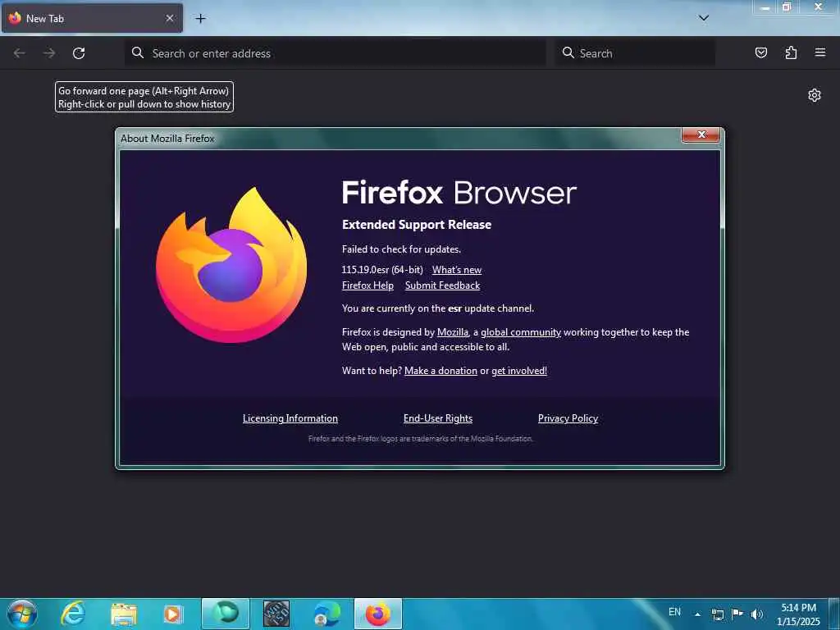Reload the current page
840x630 pixels.
(x=79, y=53)
